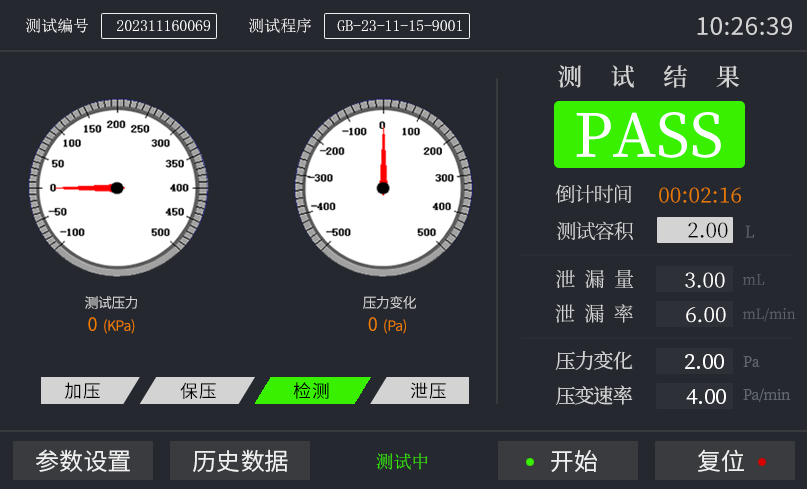Switch to the 检测 stage tab
Screen dimensions: 807x489
[x=312, y=390]
